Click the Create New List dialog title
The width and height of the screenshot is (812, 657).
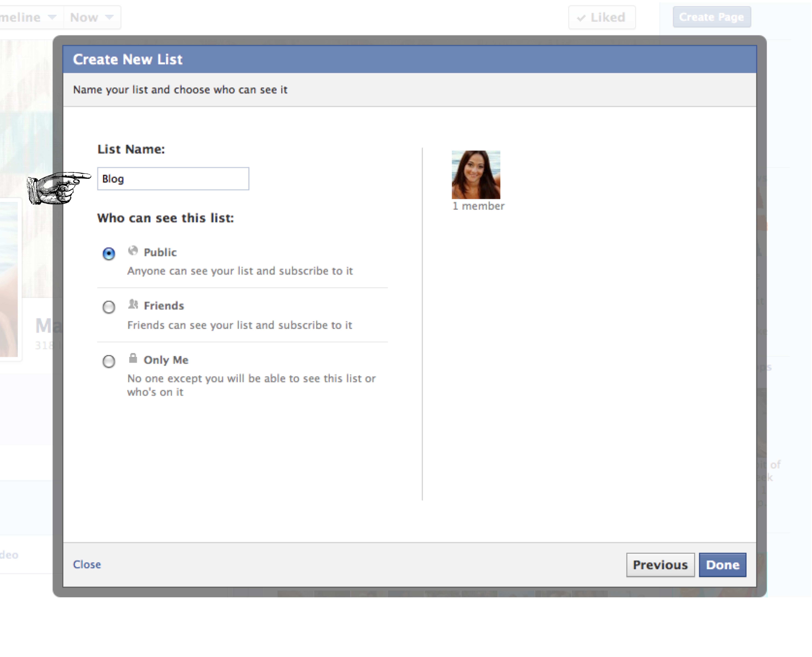[128, 59]
